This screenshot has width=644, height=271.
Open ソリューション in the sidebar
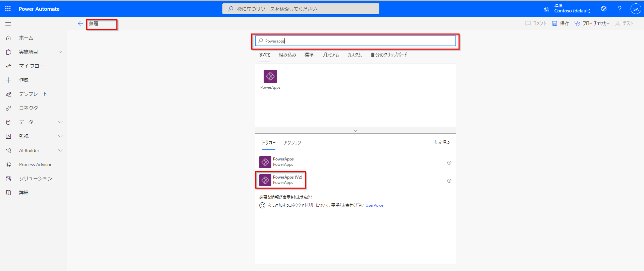click(36, 179)
